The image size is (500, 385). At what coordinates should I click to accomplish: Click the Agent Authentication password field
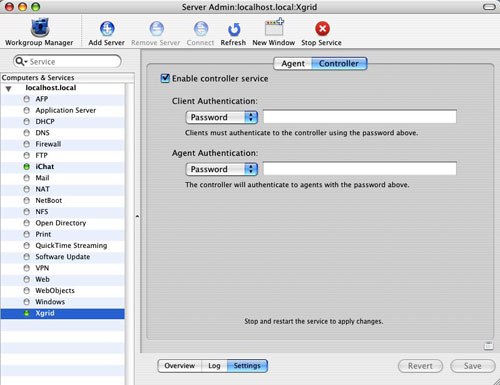pos(360,169)
